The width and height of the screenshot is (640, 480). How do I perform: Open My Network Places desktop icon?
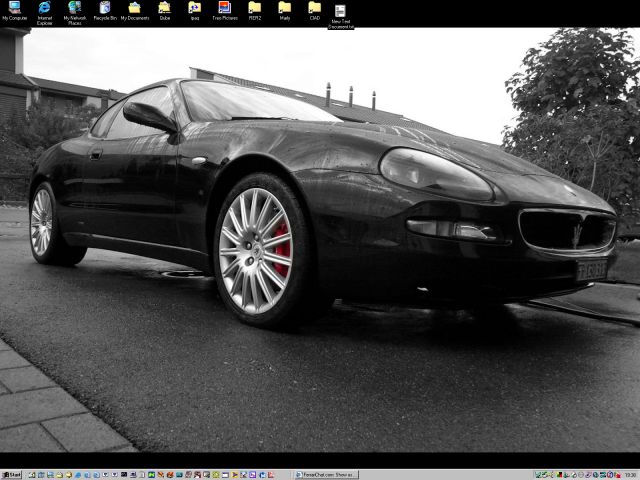pyautogui.click(x=75, y=13)
